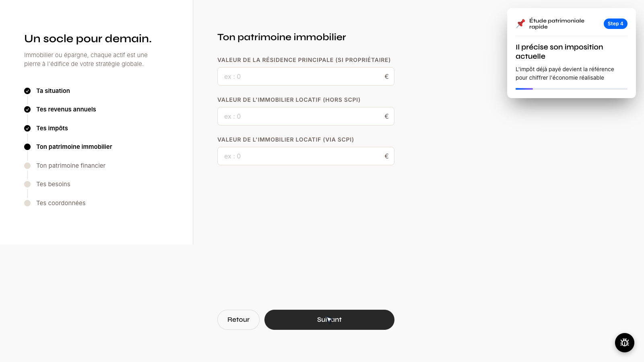Open the bug report floating button
This screenshot has height=362, width=644.
click(624, 343)
